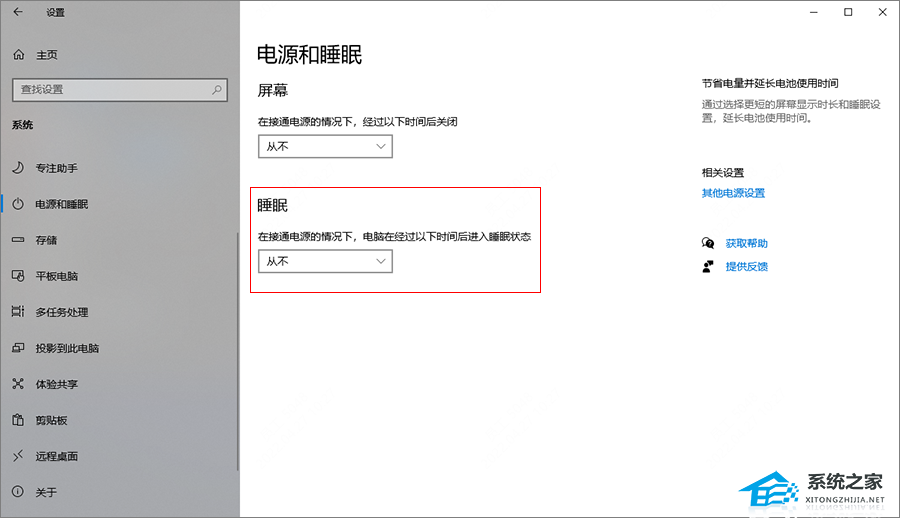Click the 节省电量并延长电池使用时间 heading
This screenshot has height=518, width=900.
pos(770,84)
